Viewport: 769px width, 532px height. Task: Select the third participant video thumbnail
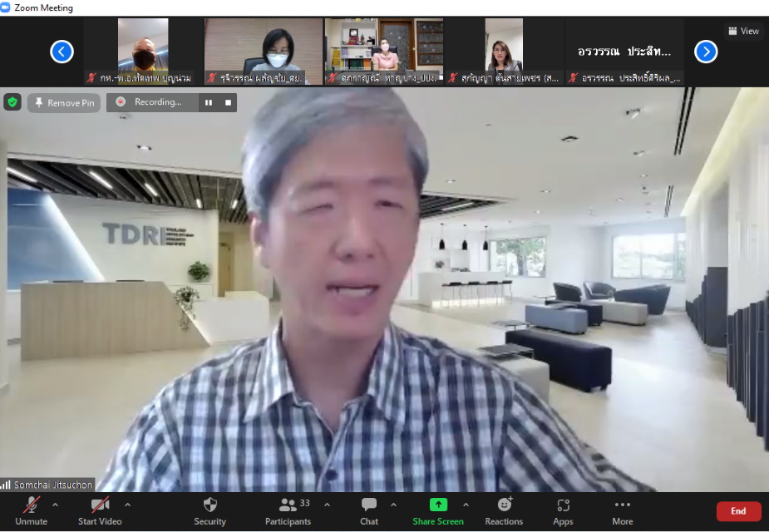(384, 51)
